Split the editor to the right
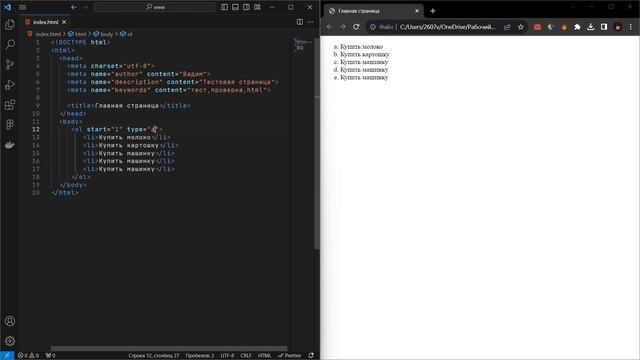This screenshot has height=360, width=640. pyautogui.click(x=300, y=22)
